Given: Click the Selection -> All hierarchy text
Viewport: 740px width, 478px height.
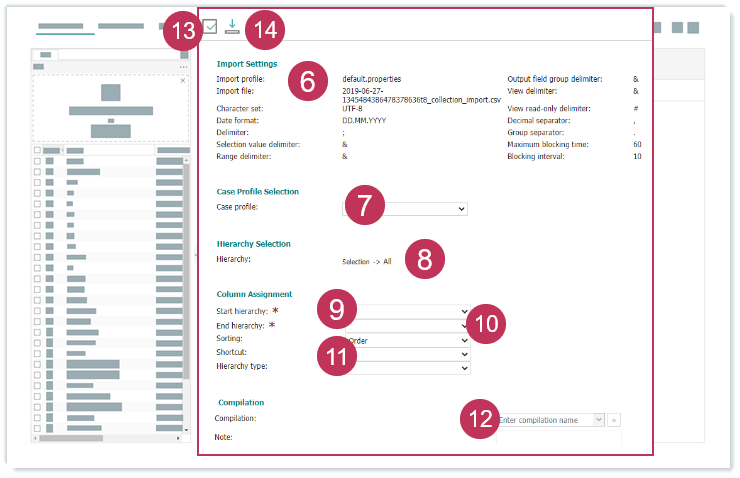Looking at the screenshot, I should click(367, 261).
